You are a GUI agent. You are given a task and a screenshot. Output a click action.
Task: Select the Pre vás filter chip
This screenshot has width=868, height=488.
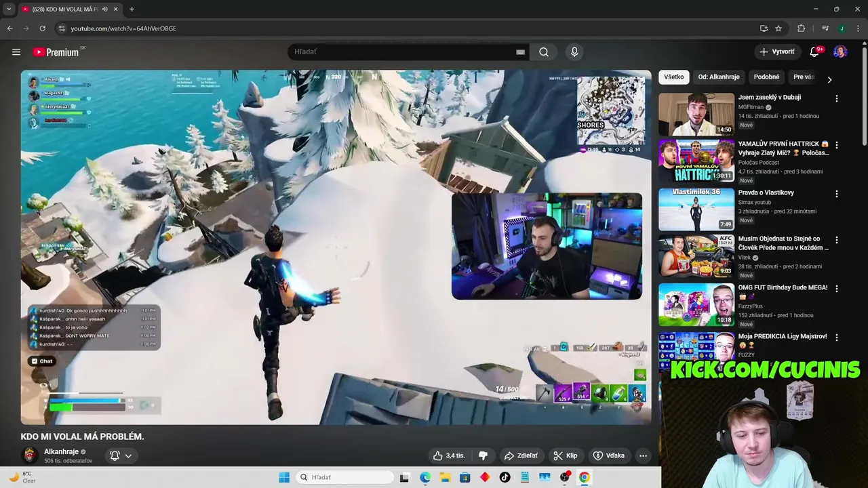[x=804, y=77]
